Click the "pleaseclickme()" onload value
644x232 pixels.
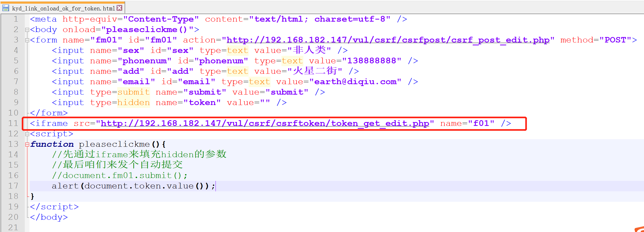pyautogui.click(x=147, y=30)
